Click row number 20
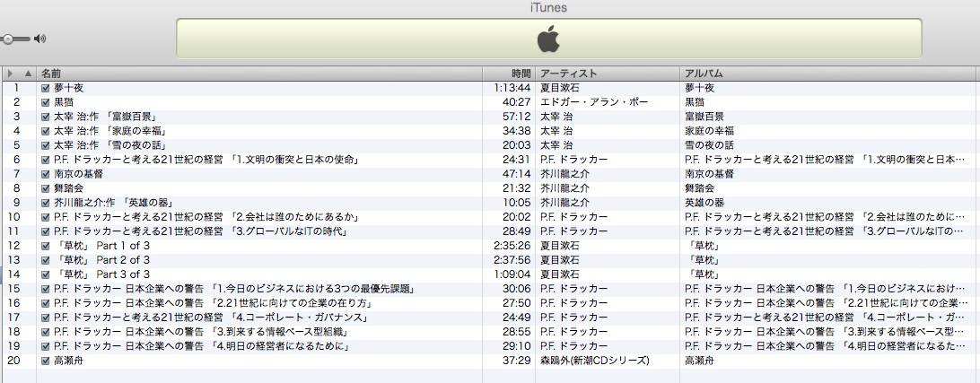This screenshot has width=980, height=383. point(13,361)
